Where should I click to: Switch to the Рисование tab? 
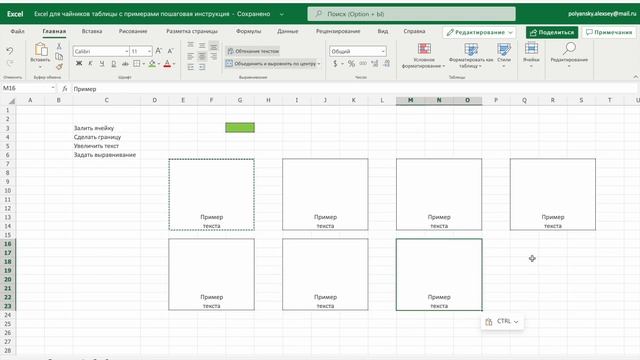click(x=133, y=31)
